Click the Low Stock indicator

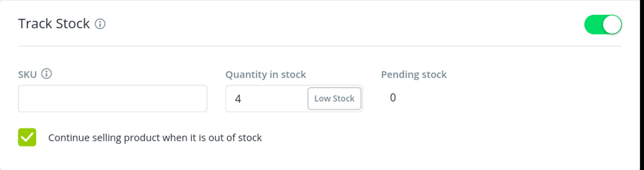[x=335, y=99]
